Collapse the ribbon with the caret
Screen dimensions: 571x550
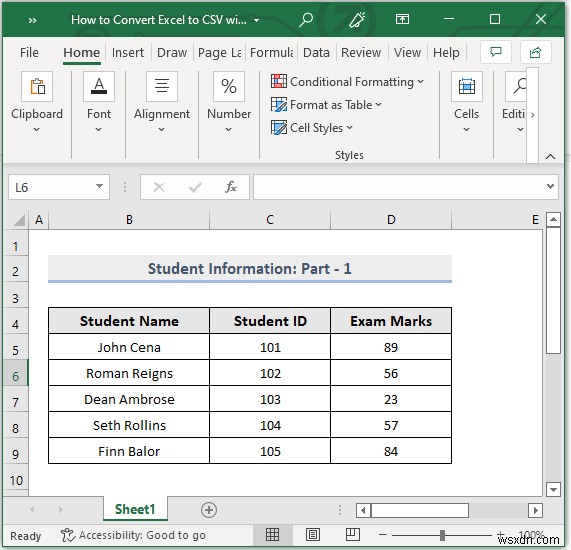pos(550,157)
